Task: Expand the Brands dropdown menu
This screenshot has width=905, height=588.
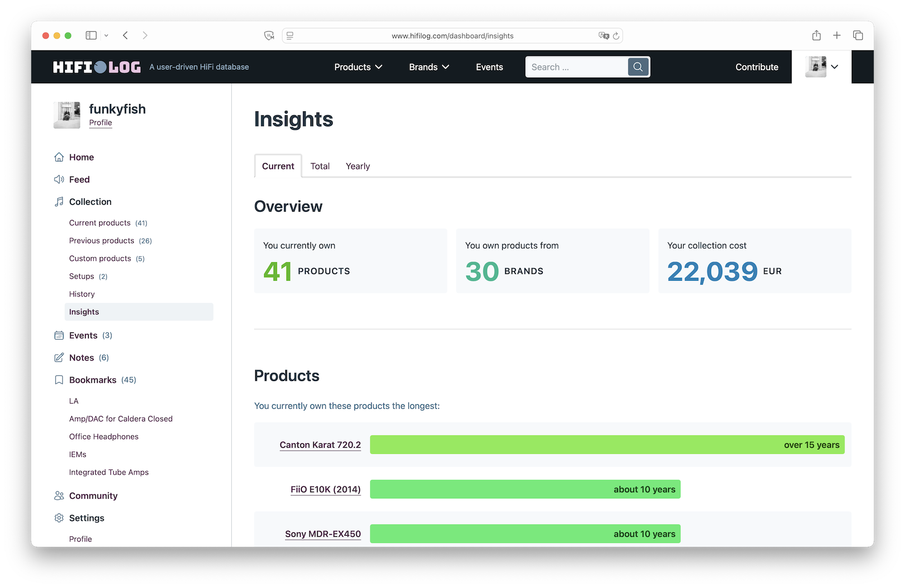Action: [429, 67]
